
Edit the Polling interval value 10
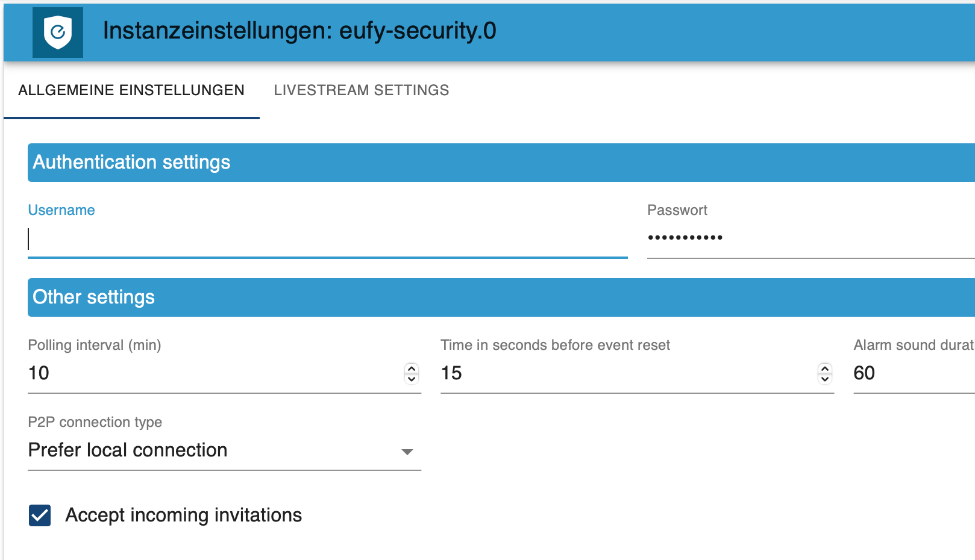pos(215,373)
